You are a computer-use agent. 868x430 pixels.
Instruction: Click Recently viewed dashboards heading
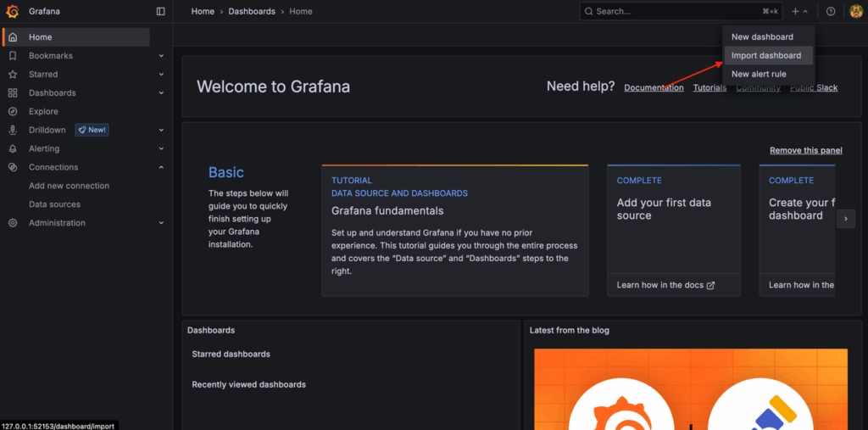pyautogui.click(x=248, y=384)
